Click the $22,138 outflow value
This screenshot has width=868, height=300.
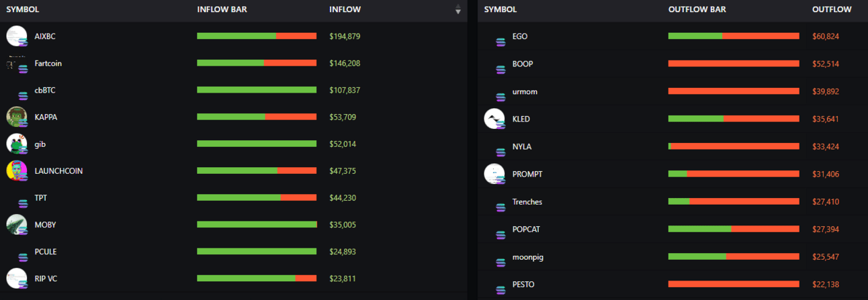click(826, 285)
